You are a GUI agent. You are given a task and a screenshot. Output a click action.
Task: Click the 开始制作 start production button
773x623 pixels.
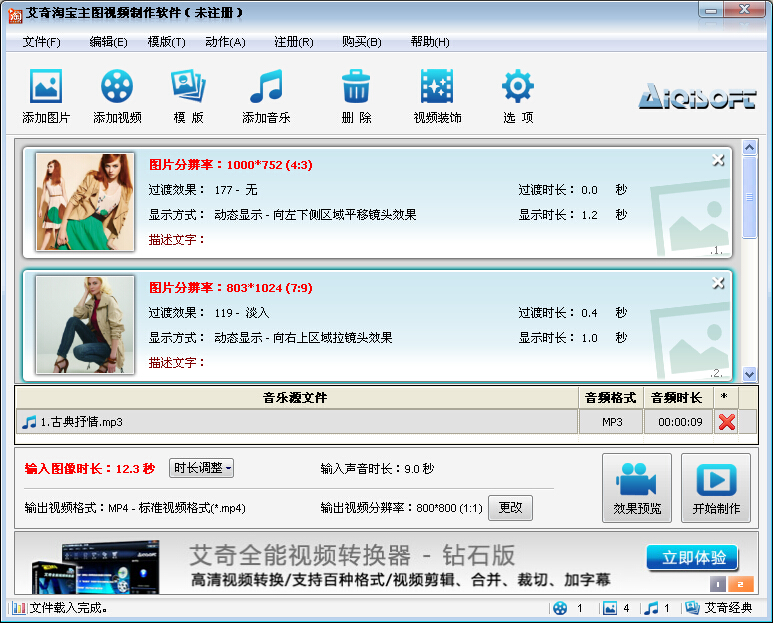[x=716, y=488]
